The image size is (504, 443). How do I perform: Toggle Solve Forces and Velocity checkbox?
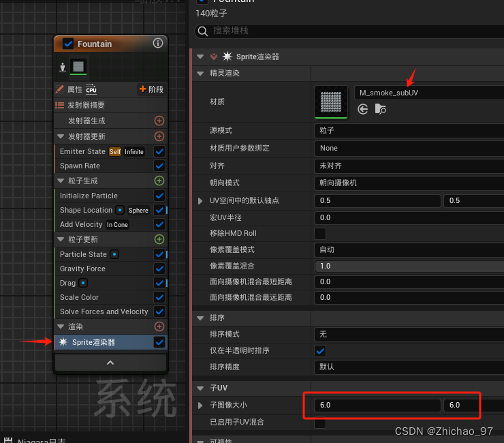pyautogui.click(x=159, y=311)
